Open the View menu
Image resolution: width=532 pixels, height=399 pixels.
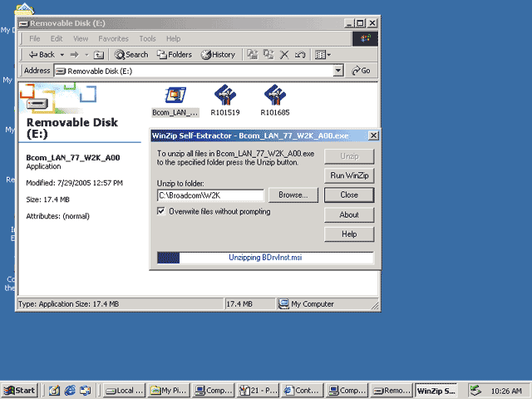(x=81, y=39)
